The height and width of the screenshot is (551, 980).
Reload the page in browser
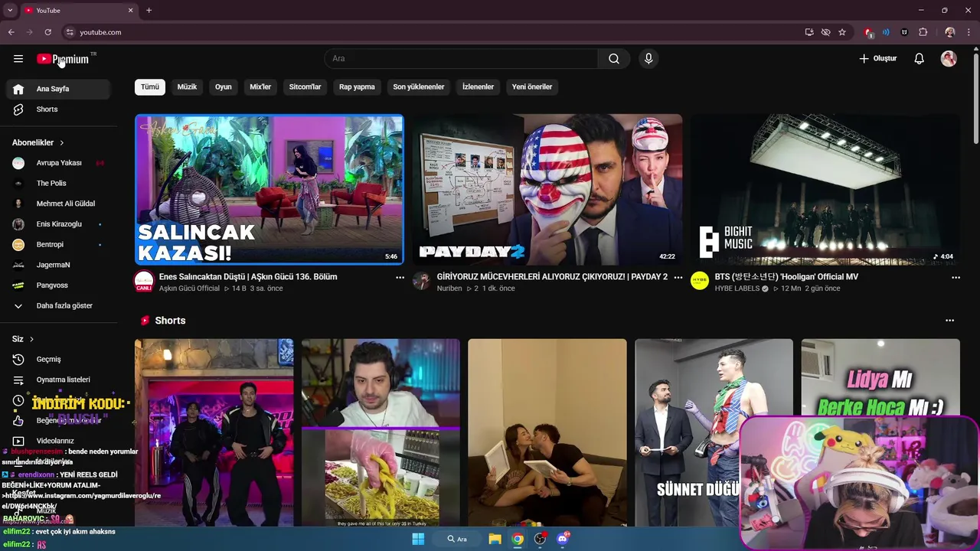pos(47,32)
